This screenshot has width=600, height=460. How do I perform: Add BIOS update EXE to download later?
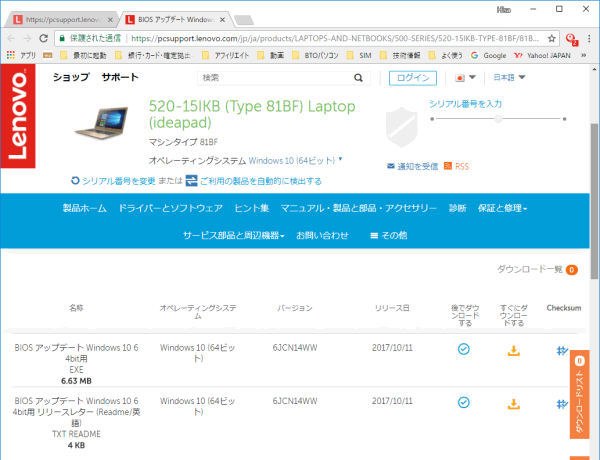[464, 349]
